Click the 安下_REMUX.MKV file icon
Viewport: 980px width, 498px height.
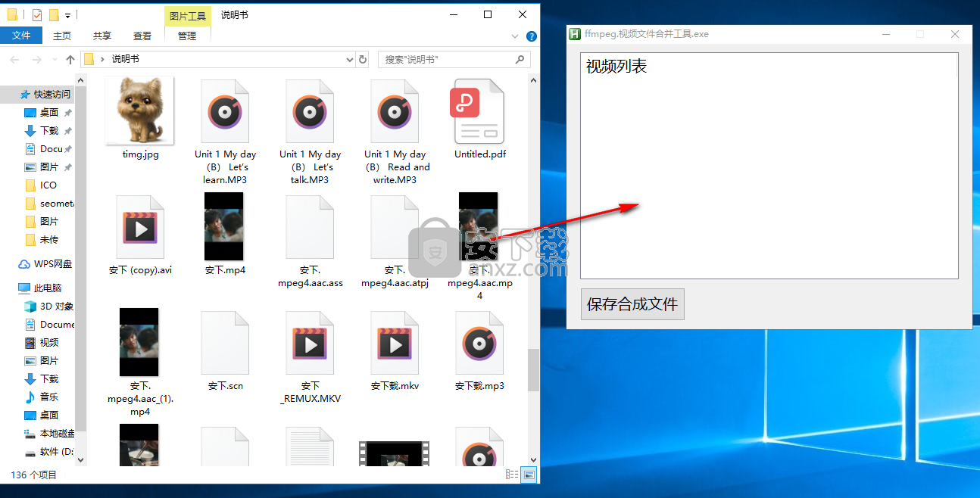point(310,344)
